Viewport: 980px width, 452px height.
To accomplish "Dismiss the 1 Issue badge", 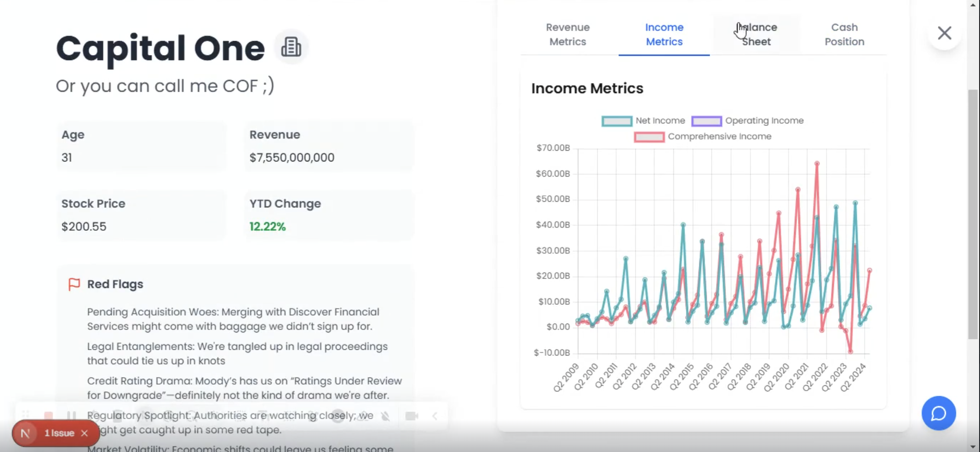I will click(85, 433).
